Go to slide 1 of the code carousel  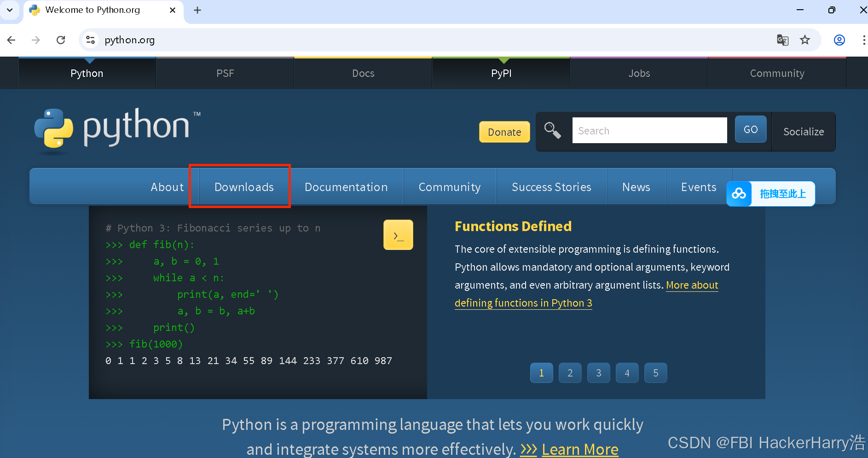pos(542,373)
